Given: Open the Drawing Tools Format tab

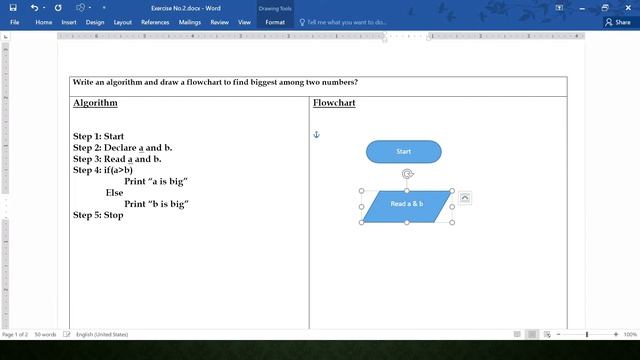Looking at the screenshot, I should 275,22.
